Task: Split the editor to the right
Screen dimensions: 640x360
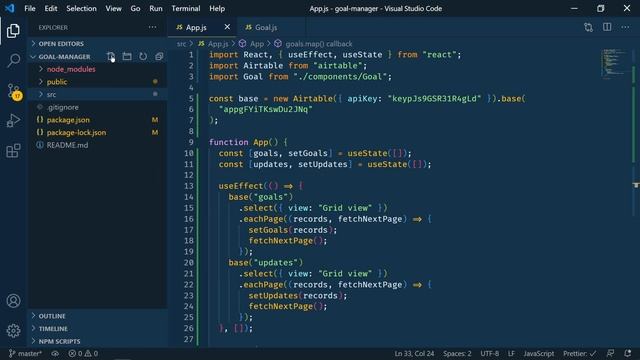Action: pyautogui.click(x=607, y=27)
